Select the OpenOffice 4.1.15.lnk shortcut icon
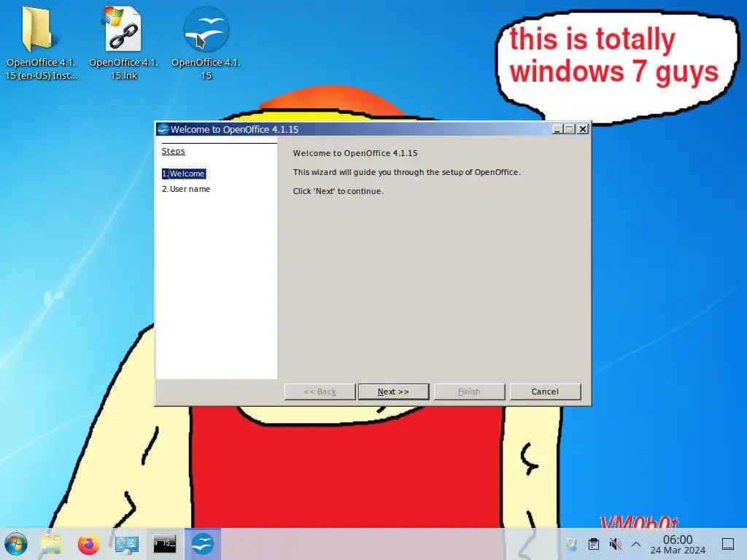This screenshot has height=560, width=747. pyautogui.click(x=123, y=43)
